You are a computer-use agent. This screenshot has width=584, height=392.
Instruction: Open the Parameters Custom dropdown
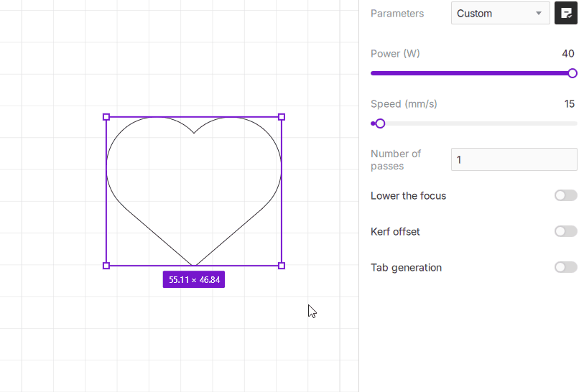pyautogui.click(x=500, y=13)
